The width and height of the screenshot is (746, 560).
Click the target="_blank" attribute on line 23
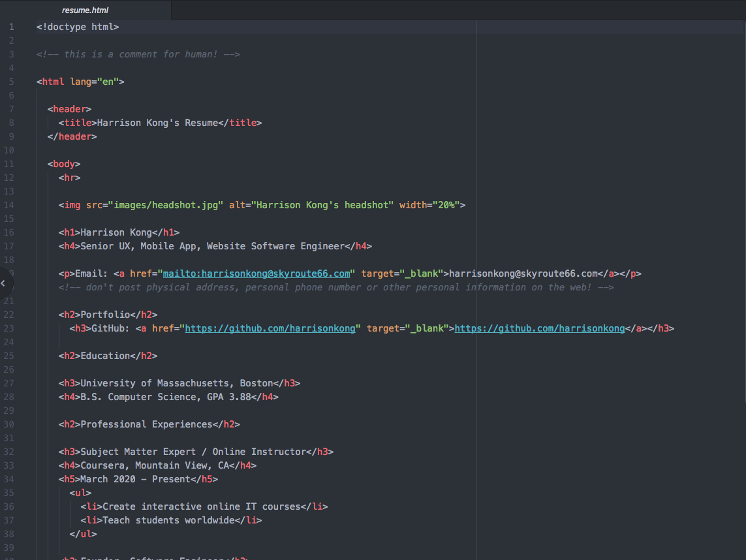408,328
